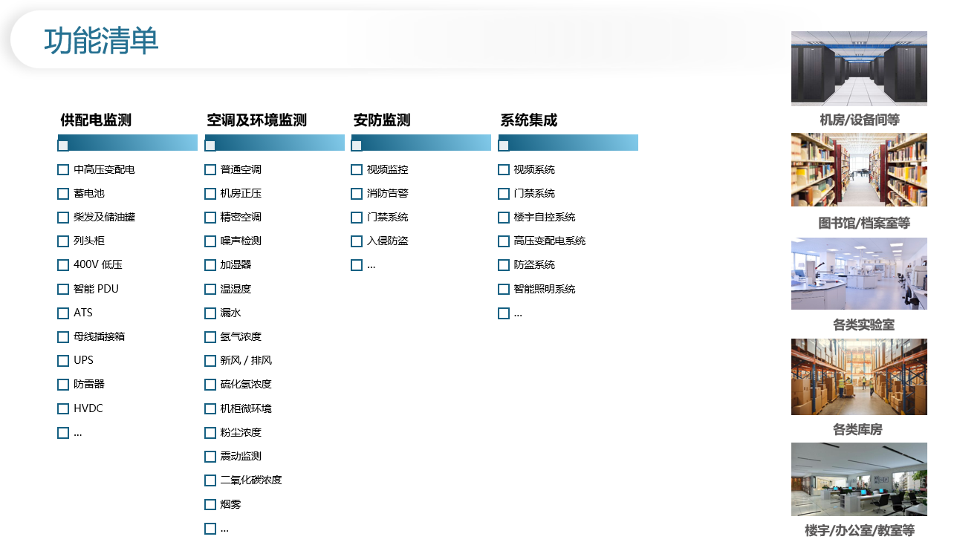This screenshot has height=551, width=980.
Task: Check the 消防告警 checkbox
Action: [x=357, y=194]
